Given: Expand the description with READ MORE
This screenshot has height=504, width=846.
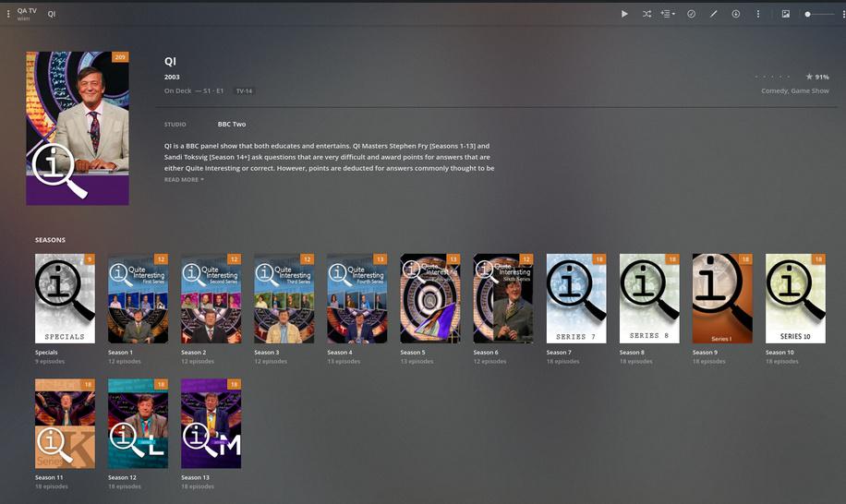Looking at the screenshot, I should (x=184, y=179).
